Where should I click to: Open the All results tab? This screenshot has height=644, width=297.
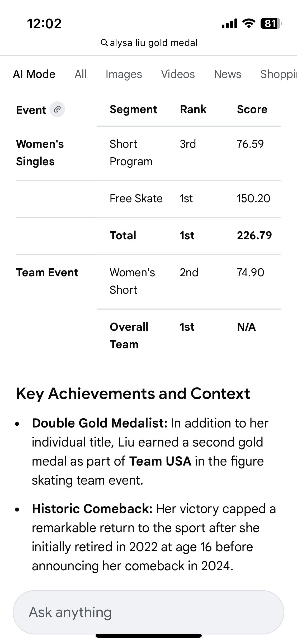click(81, 74)
